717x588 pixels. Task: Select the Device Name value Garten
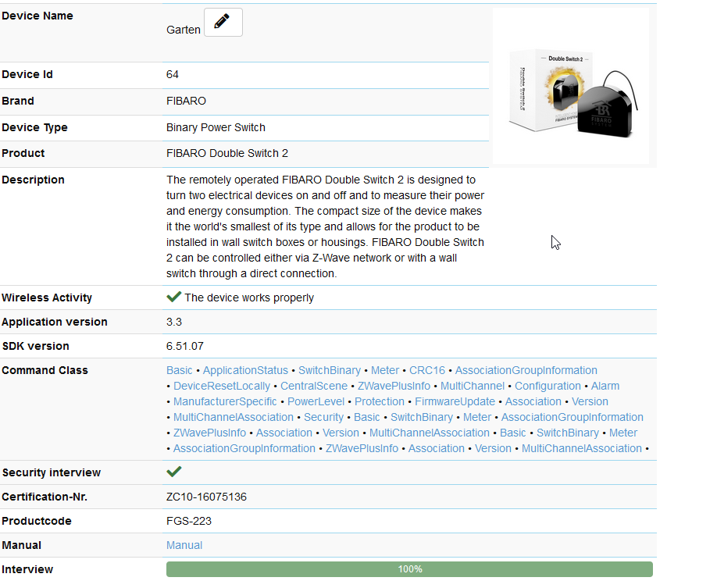[184, 30]
